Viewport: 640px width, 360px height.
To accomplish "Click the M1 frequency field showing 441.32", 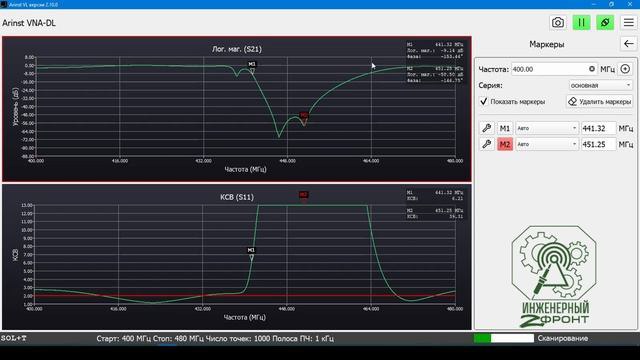I will (x=598, y=128).
